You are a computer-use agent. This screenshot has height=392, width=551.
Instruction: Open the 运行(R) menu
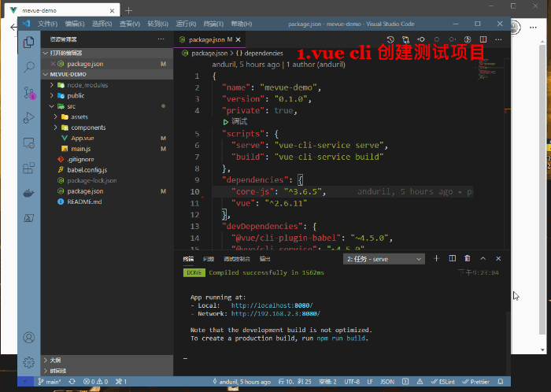tap(186, 24)
